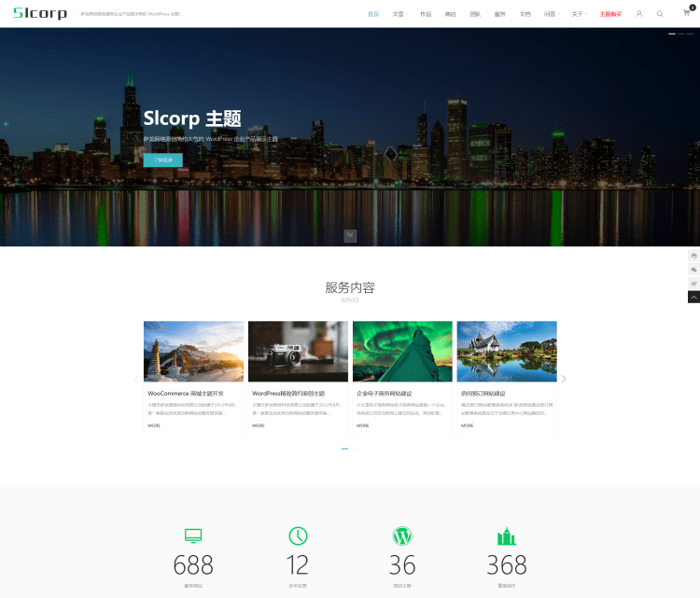The width and height of the screenshot is (700, 598).
Task: Show previous service cards with left arrow
Action: [x=136, y=379]
